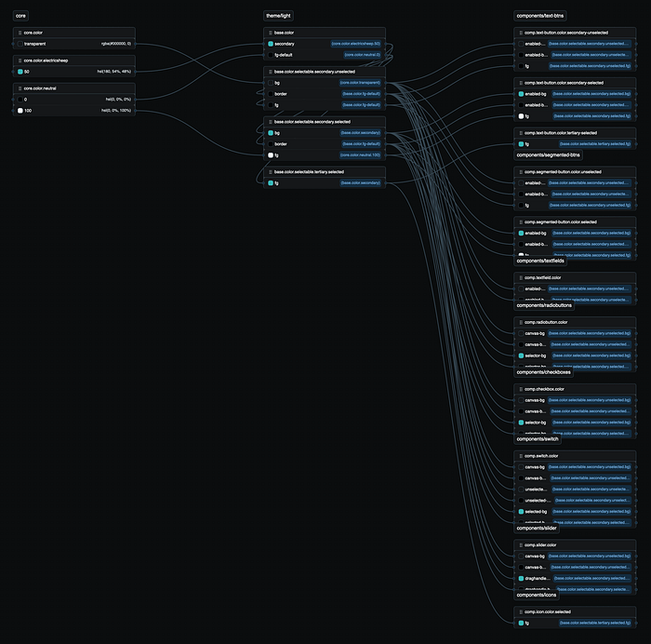Grab the base.color node drag handle
The height and width of the screenshot is (644, 651).
[270, 33]
